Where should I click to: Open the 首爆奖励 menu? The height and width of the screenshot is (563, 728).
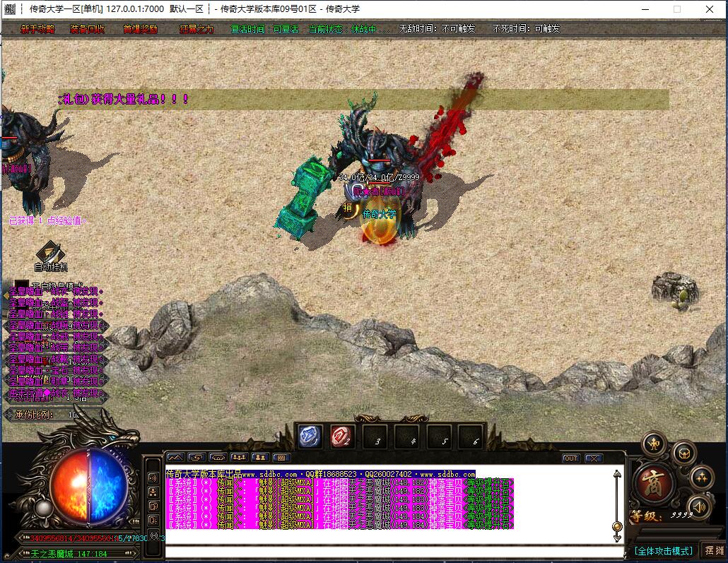point(140,29)
